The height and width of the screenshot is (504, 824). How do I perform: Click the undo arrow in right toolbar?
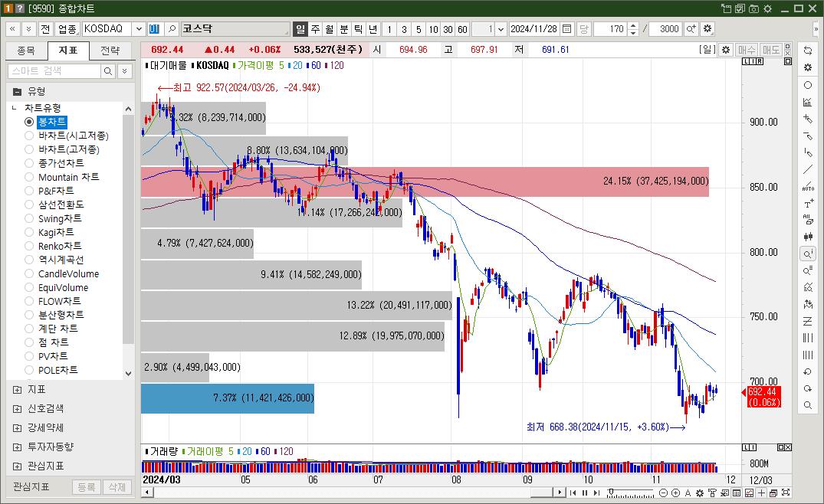808,371
